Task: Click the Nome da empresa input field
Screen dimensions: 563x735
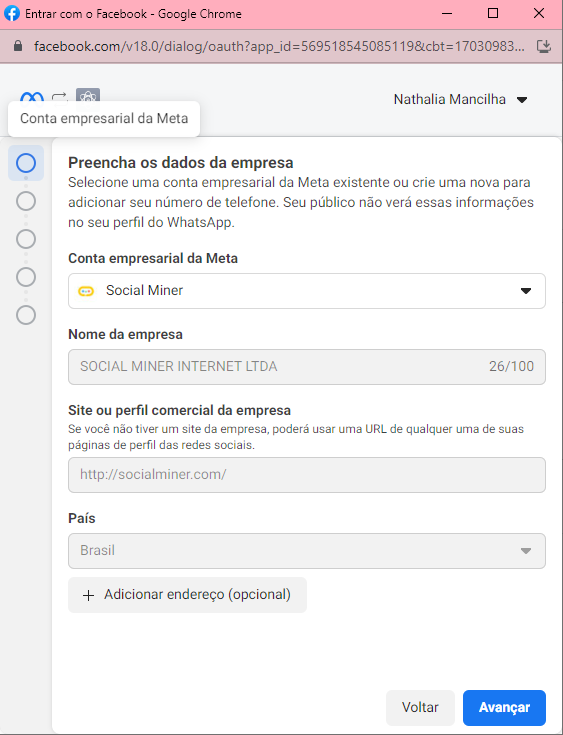Action: [x=307, y=367]
